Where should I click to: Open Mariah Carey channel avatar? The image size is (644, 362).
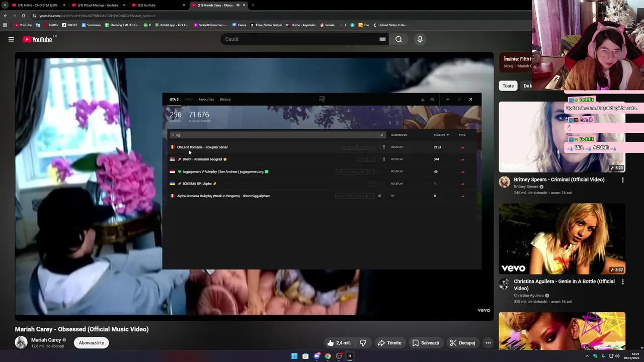(x=21, y=343)
